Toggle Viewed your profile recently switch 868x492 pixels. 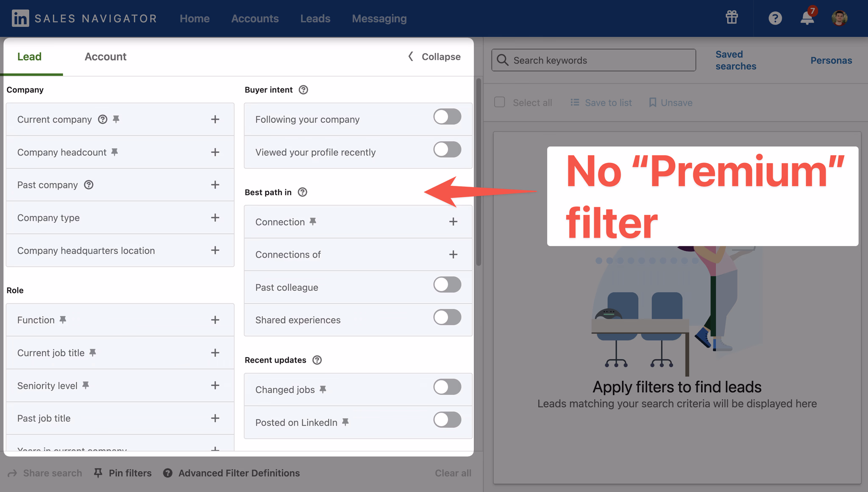(x=447, y=149)
